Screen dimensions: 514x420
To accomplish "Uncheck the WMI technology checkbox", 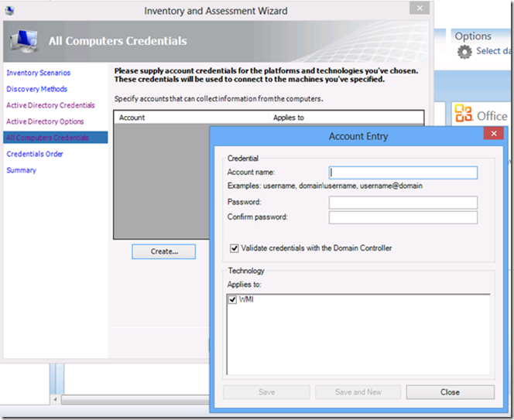I will tap(232, 299).
